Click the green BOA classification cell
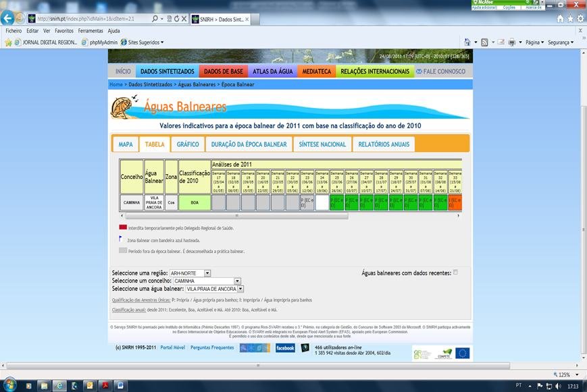Image resolution: width=587 pixels, height=392 pixels. tap(195, 202)
